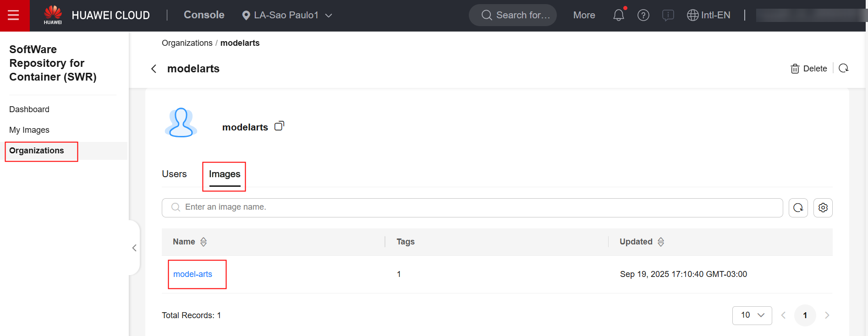Viewport: 868px width, 336px height.
Task: Sort images by Name column
Action: tap(203, 242)
